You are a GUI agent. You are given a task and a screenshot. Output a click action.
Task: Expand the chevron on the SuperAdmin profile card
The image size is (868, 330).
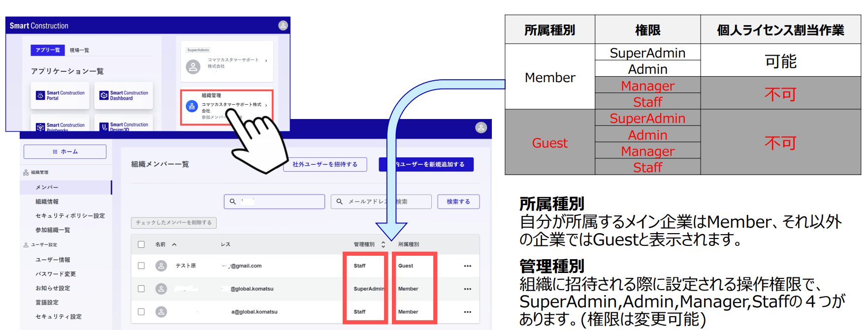click(266, 61)
